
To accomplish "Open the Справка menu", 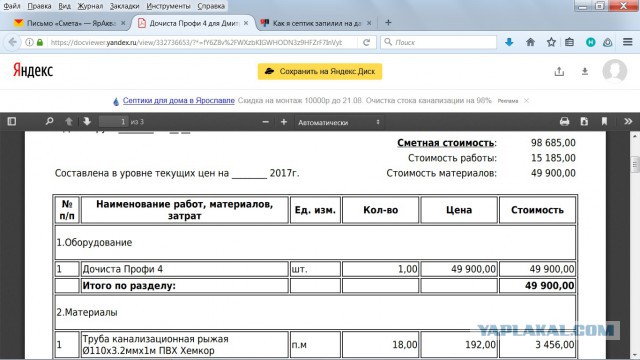I will coord(211,6).
